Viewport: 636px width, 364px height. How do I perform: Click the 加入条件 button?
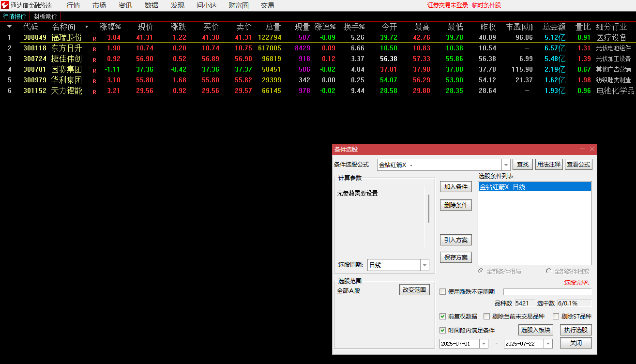click(x=455, y=187)
